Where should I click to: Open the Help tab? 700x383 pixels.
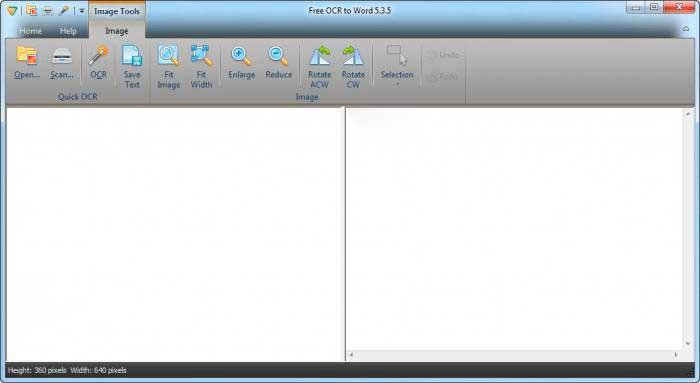pos(68,31)
